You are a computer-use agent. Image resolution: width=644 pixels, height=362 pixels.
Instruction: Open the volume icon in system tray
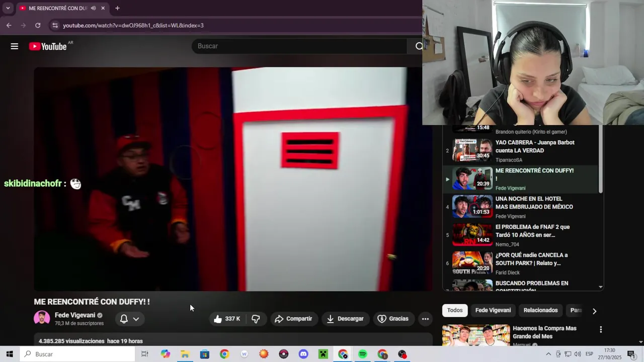pyautogui.click(x=578, y=354)
